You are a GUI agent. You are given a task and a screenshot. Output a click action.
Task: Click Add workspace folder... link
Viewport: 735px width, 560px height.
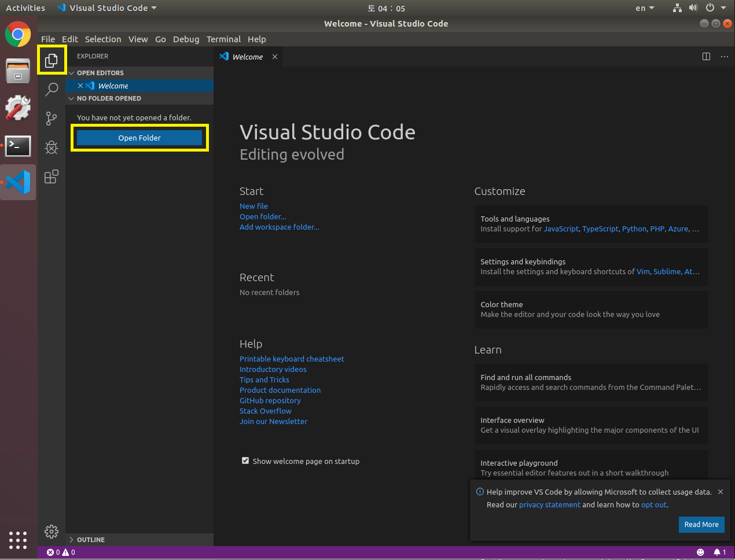(x=280, y=227)
